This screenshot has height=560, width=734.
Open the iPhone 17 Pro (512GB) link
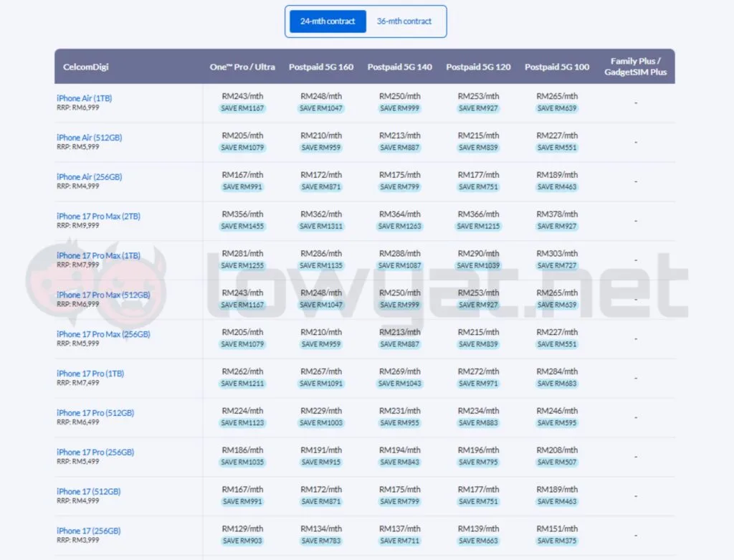(95, 413)
